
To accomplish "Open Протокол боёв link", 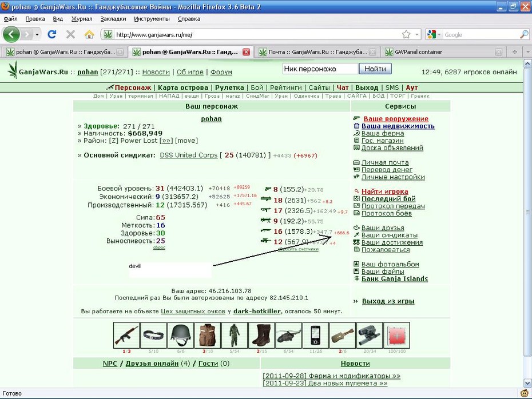I will point(386,213).
